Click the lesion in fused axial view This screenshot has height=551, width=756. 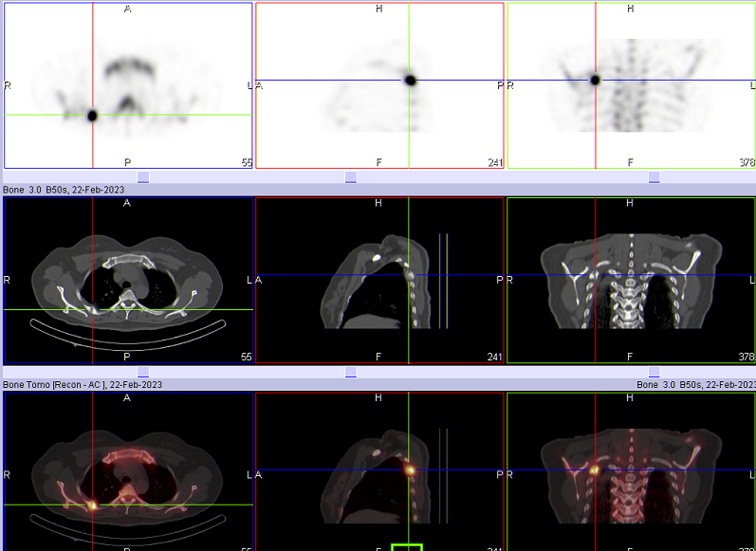(x=93, y=505)
